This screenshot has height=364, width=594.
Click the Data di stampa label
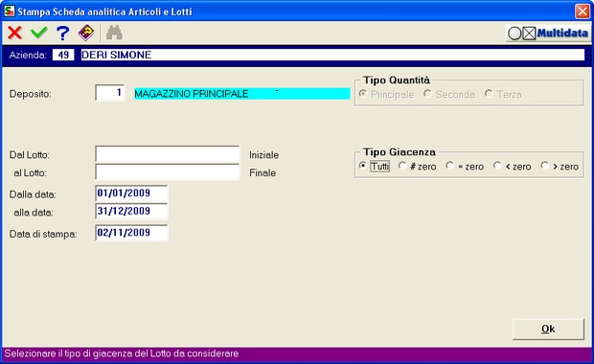pos(43,234)
